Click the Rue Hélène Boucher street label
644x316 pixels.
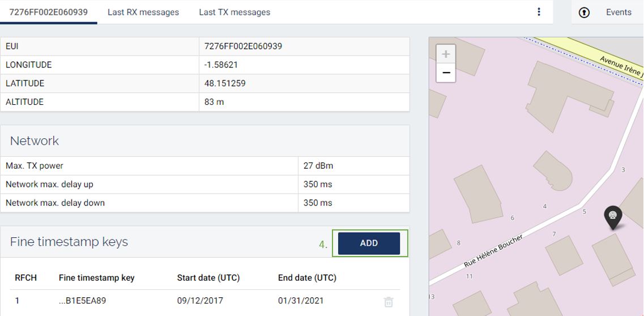493,250
